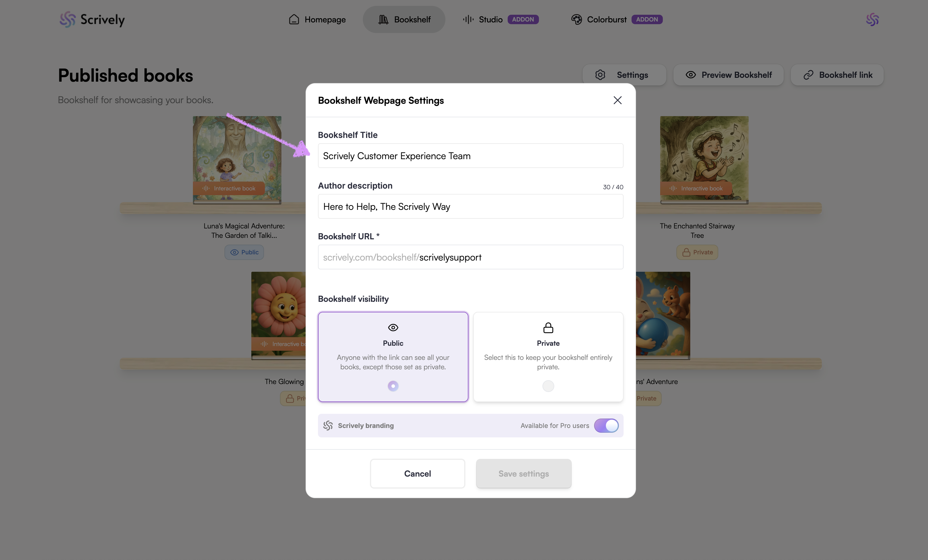Click the eye icon on Preview Bookshelf
This screenshot has height=560, width=928.
point(690,75)
